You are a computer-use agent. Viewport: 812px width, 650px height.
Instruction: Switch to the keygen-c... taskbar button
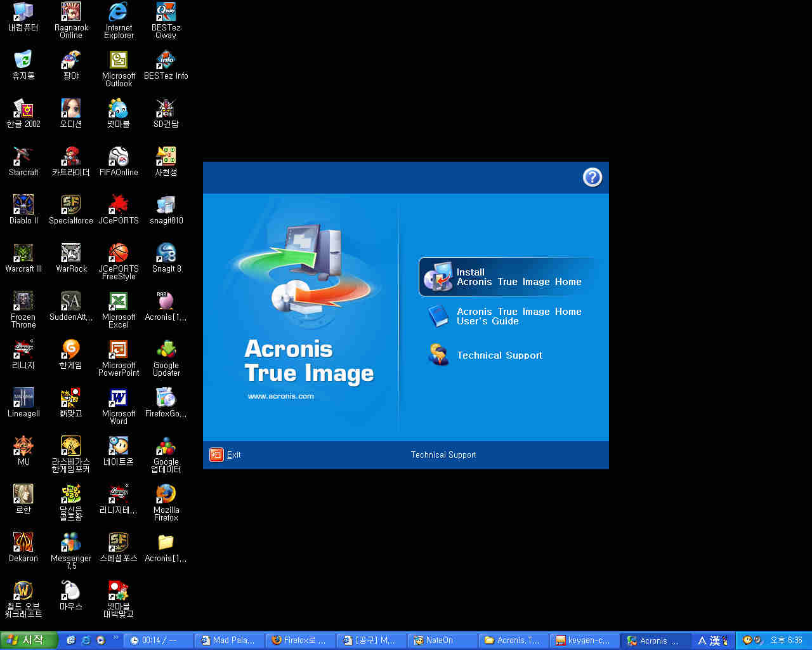584,640
